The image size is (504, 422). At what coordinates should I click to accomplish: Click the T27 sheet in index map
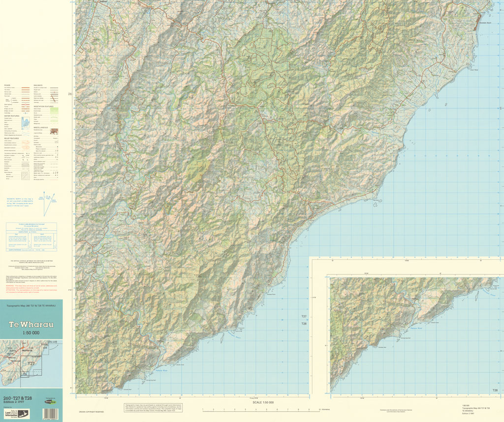click(x=31, y=363)
